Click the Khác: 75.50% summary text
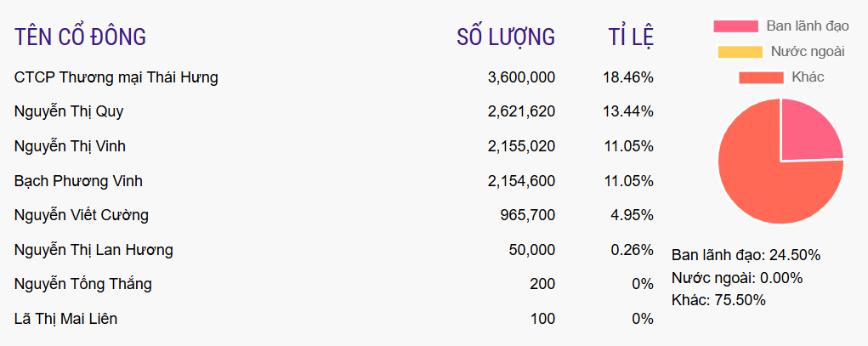The width and height of the screenshot is (868, 346). coord(718,300)
